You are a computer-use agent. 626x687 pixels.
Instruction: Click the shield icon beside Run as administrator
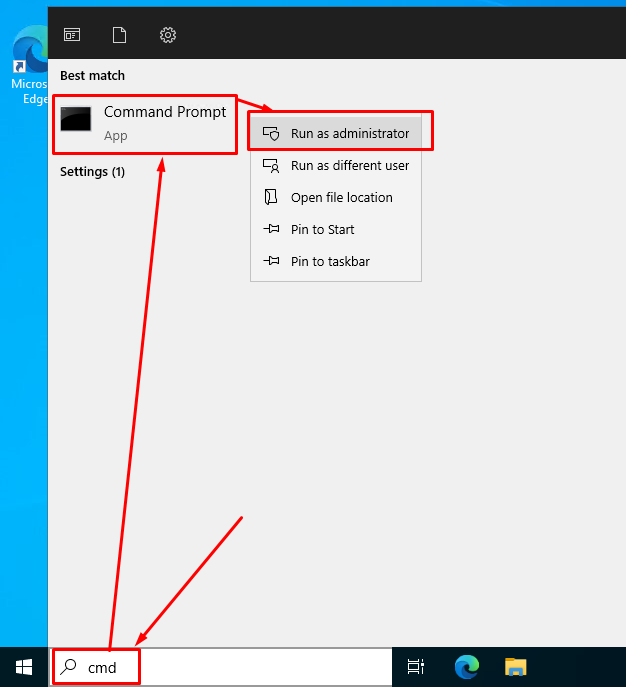pyautogui.click(x=271, y=133)
